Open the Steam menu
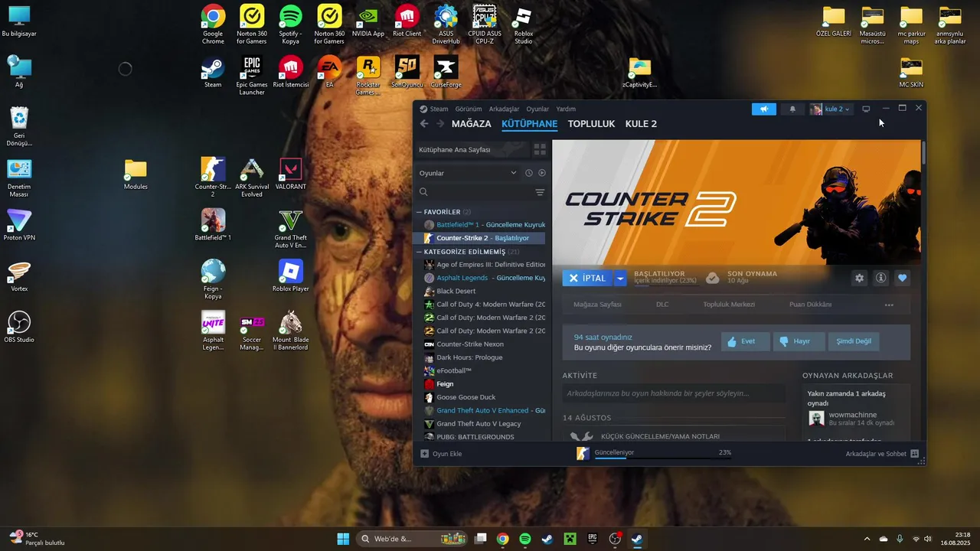Viewport: 980px width, 551px height. point(439,109)
